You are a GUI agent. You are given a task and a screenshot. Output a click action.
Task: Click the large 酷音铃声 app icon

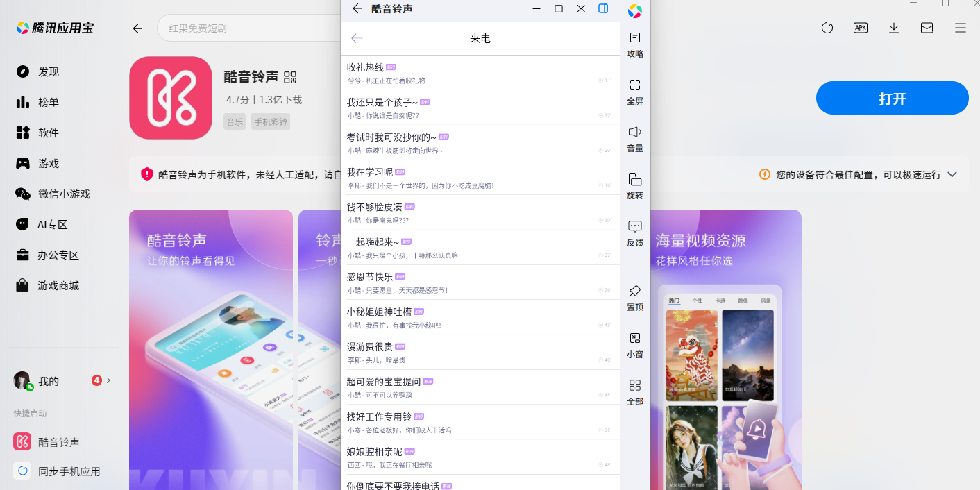tap(171, 98)
